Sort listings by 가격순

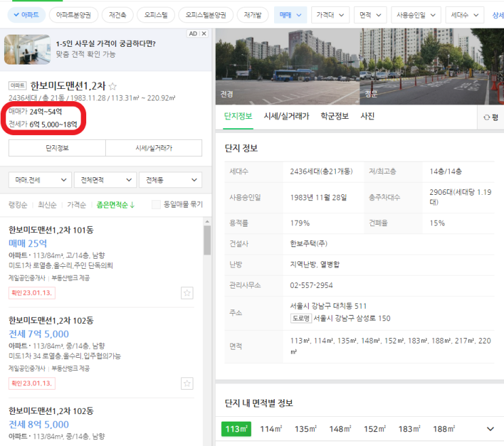pyautogui.click(x=77, y=205)
